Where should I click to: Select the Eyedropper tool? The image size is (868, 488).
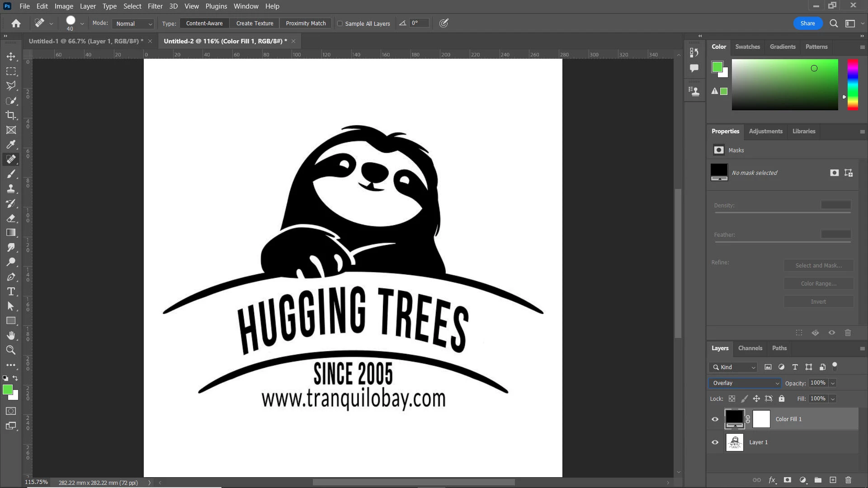pyautogui.click(x=11, y=145)
